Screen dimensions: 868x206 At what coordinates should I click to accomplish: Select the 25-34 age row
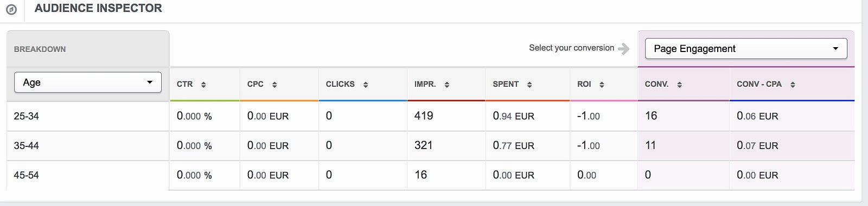pyautogui.click(x=431, y=116)
